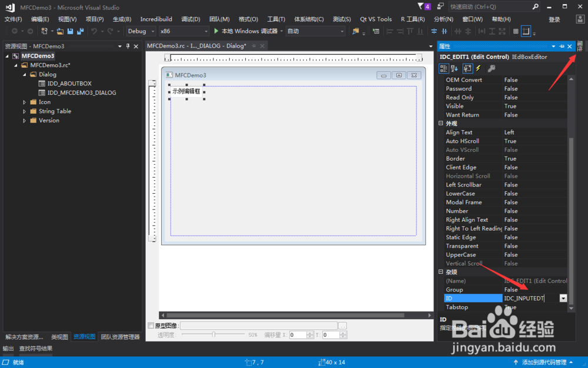This screenshot has width=588, height=368.
Task: Open the Incredibuild menu
Action: (156, 19)
